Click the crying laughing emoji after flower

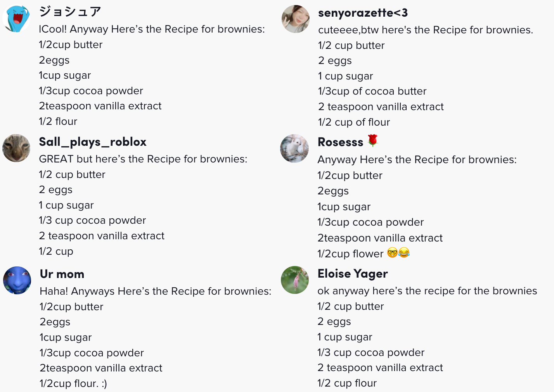click(x=404, y=253)
